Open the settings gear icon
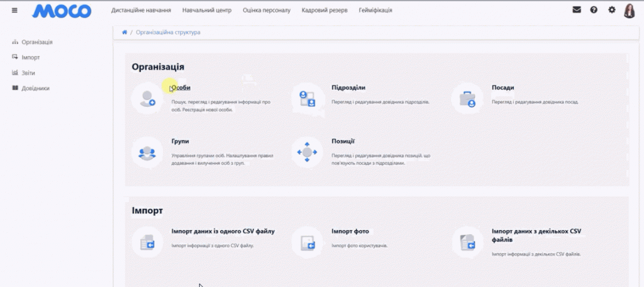This screenshot has width=644, height=287. click(x=612, y=10)
